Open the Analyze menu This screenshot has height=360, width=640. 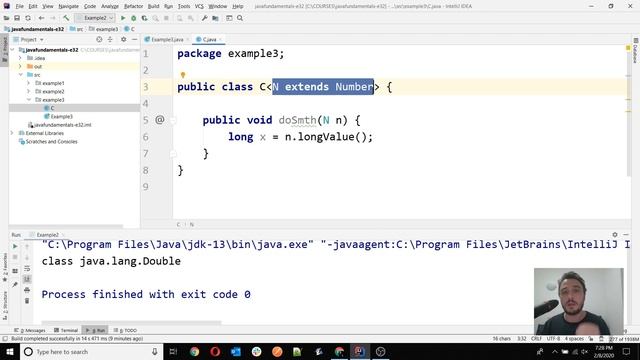[110, 6]
